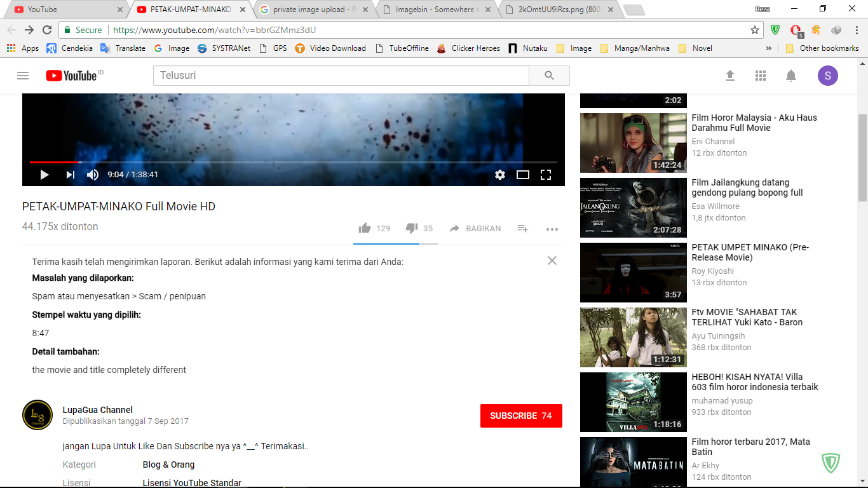The image size is (868, 488).
Task: Dismiss the report confirmation message
Action: coord(552,261)
